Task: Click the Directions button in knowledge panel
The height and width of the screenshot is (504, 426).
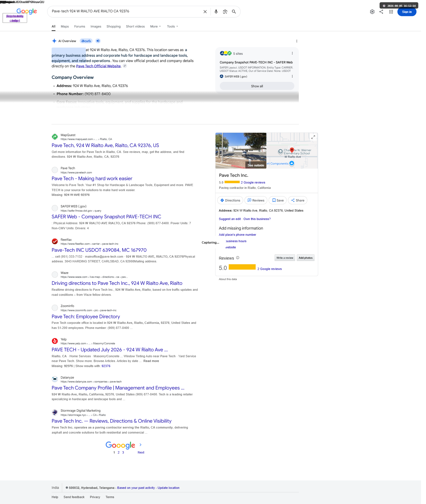Action: 230,200
